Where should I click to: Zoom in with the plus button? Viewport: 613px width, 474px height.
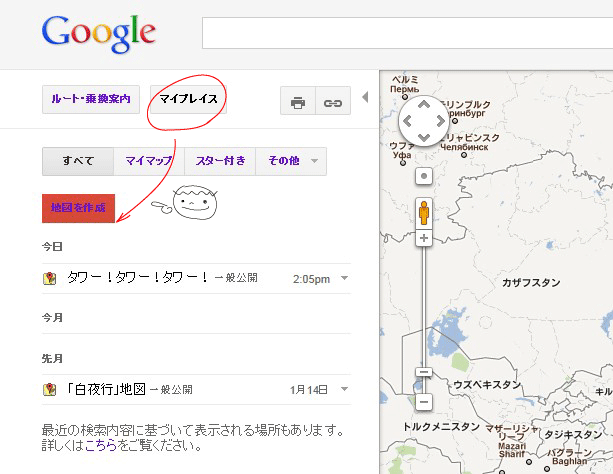pyautogui.click(x=424, y=238)
